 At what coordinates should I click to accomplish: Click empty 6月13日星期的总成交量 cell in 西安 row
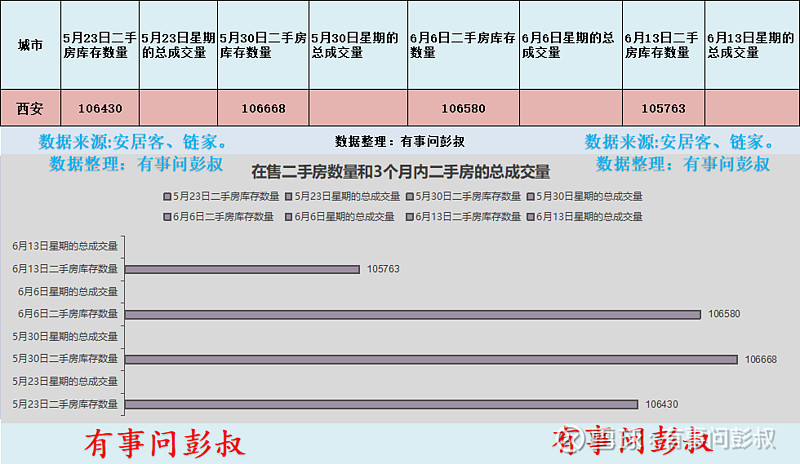[752, 108]
